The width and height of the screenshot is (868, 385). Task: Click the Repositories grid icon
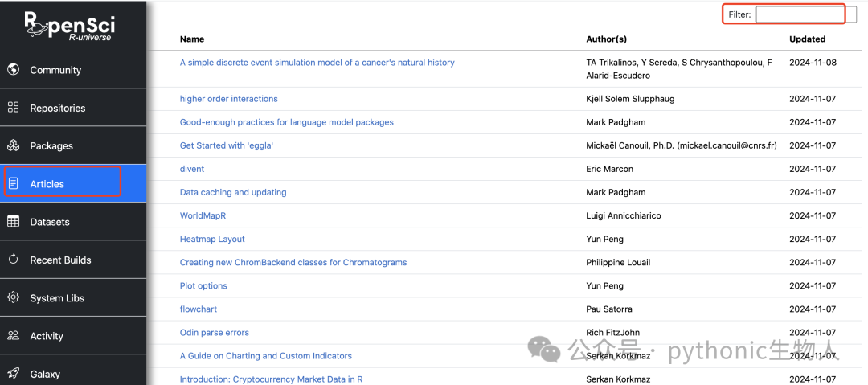point(14,108)
